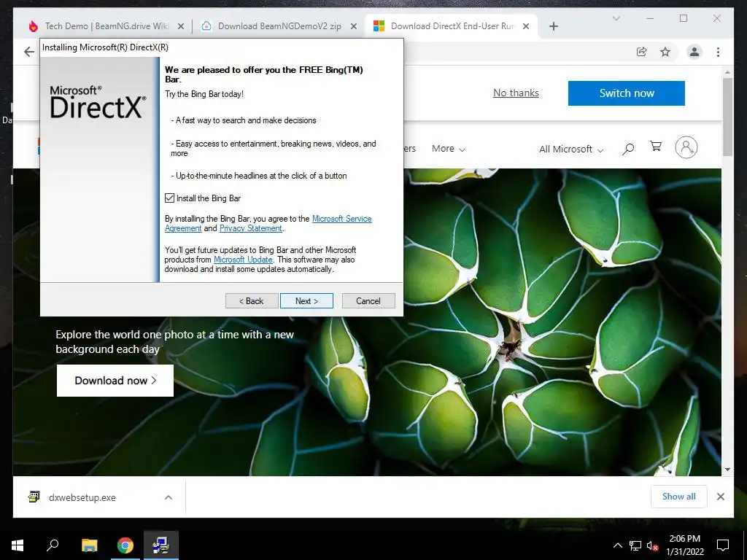
Task: Open the Microsoft site search icon
Action: click(x=628, y=149)
